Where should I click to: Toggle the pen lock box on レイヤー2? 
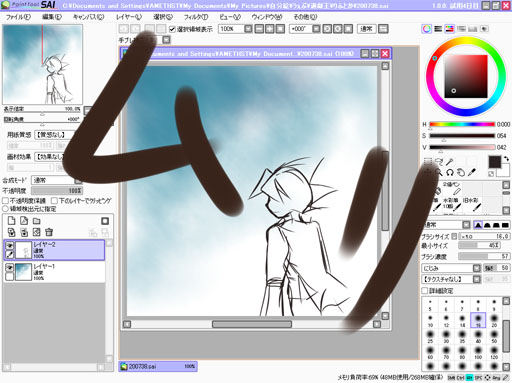tap(10, 255)
